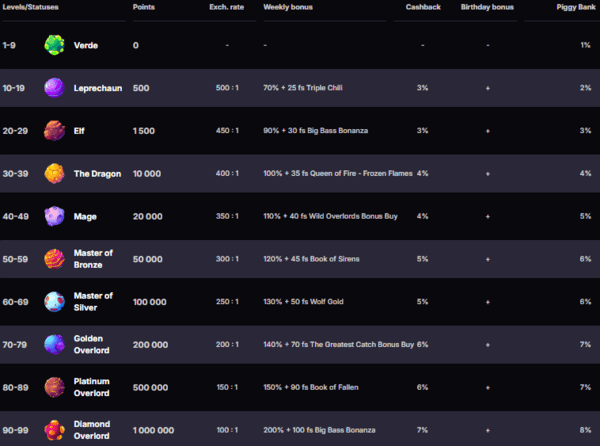Click the Golden Overlord blue planet icon
Screen dimensions: 600x446
[54, 345]
